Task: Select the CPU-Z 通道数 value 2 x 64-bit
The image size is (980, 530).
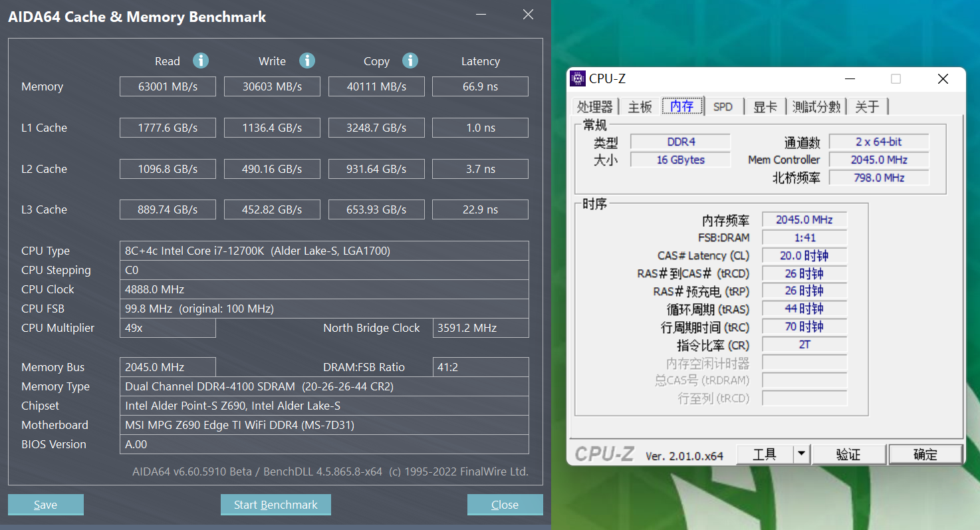Action: (x=878, y=142)
